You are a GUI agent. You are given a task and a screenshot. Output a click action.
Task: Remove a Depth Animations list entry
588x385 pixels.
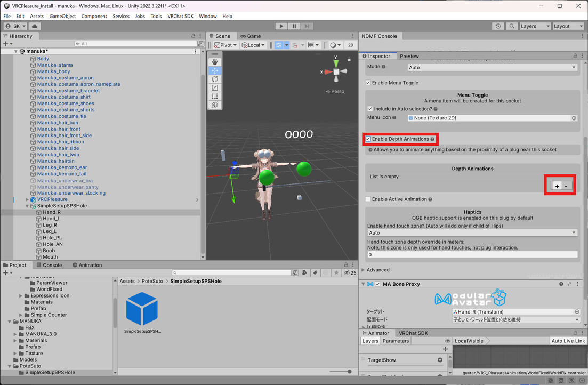pyautogui.click(x=566, y=186)
